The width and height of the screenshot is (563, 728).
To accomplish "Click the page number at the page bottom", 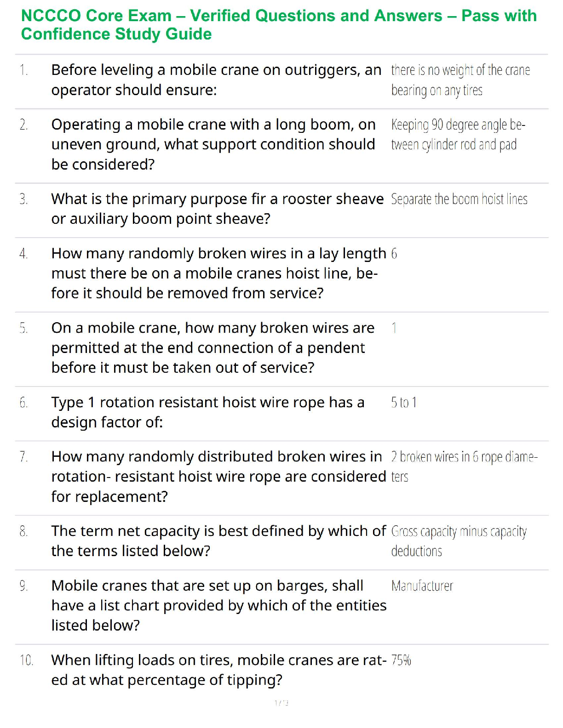I will (x=281, y=703).
